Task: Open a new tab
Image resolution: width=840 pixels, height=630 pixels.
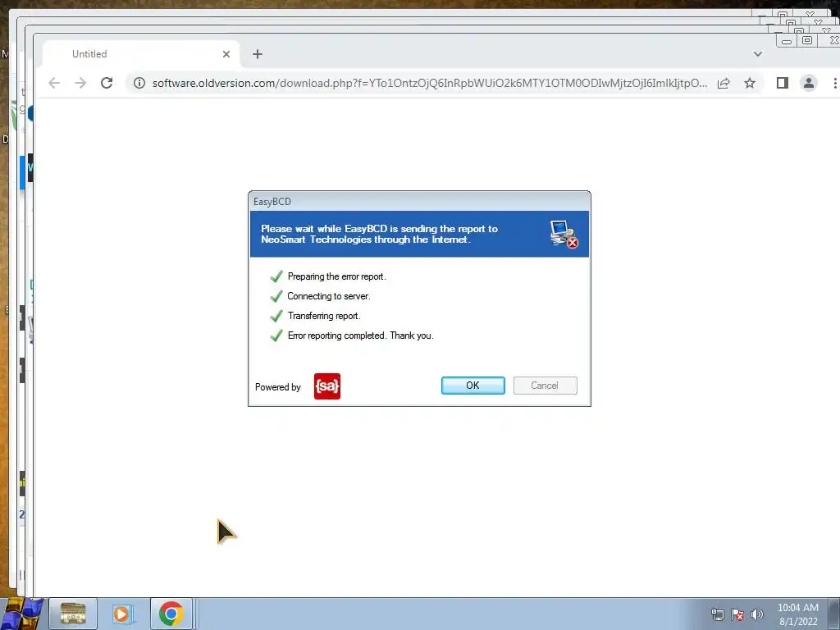Action: coord(258,54)
